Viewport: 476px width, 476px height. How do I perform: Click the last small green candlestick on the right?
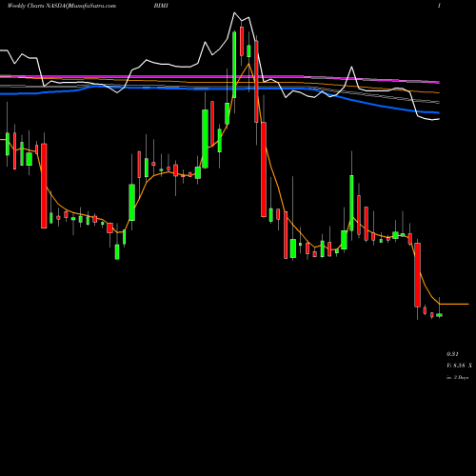(439, 315)
